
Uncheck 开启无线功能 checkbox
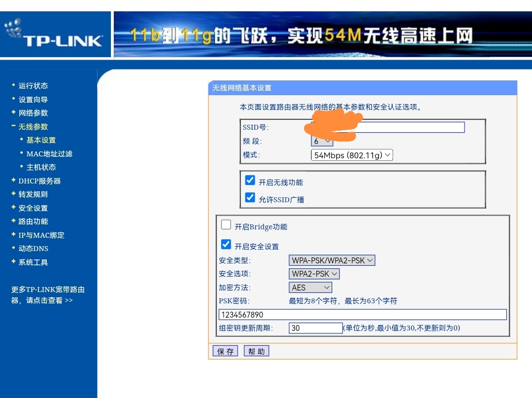pyautogui.click(x=250, y=181)
